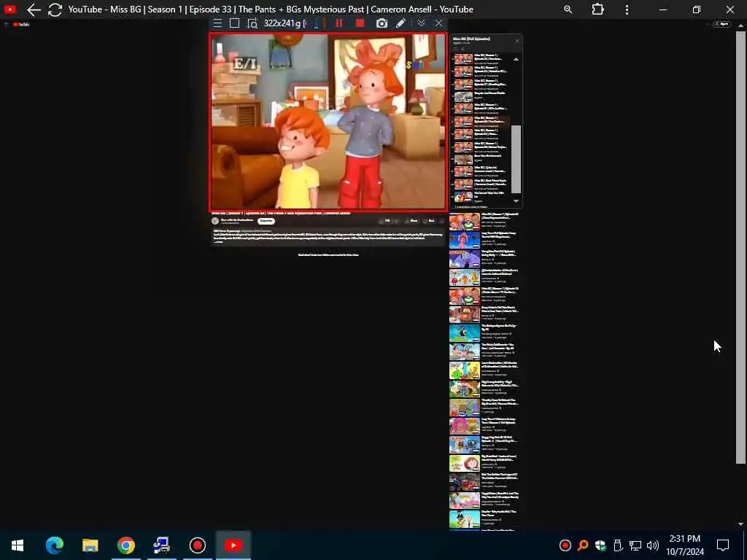Open network settings tray icon
747x560 pixels.
click(635, 545)
